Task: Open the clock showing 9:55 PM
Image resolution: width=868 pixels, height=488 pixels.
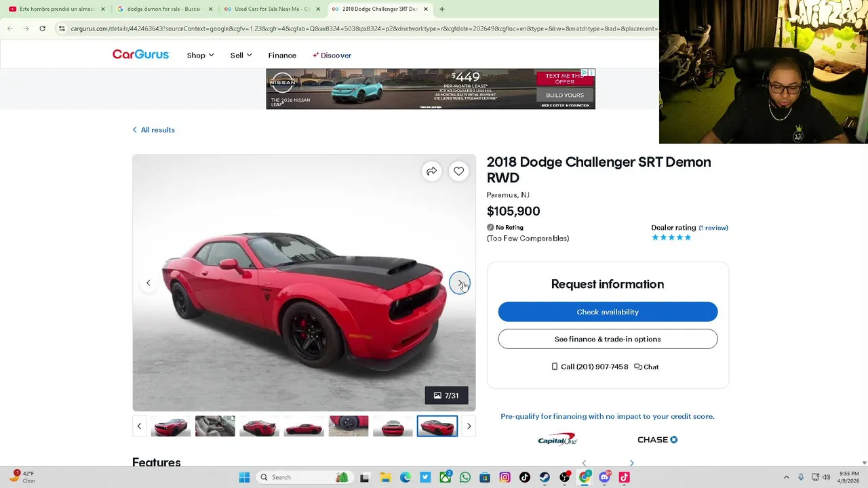Action: 849,477
